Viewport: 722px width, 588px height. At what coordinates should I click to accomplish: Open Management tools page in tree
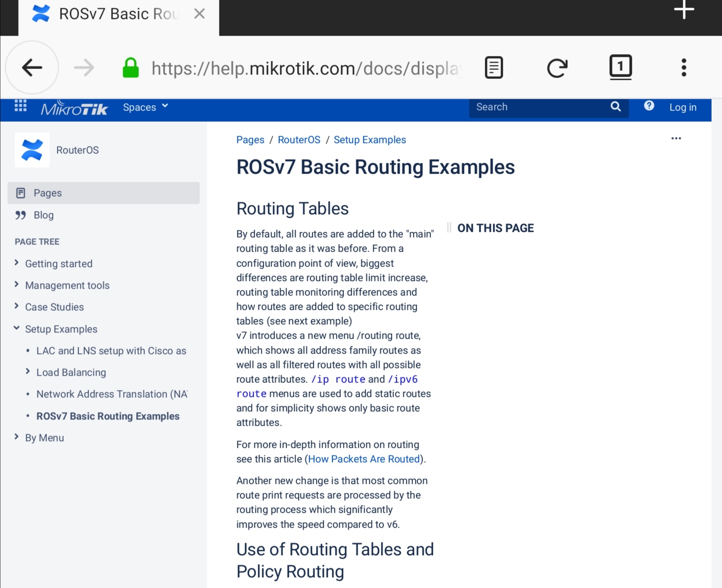(67, 285)
